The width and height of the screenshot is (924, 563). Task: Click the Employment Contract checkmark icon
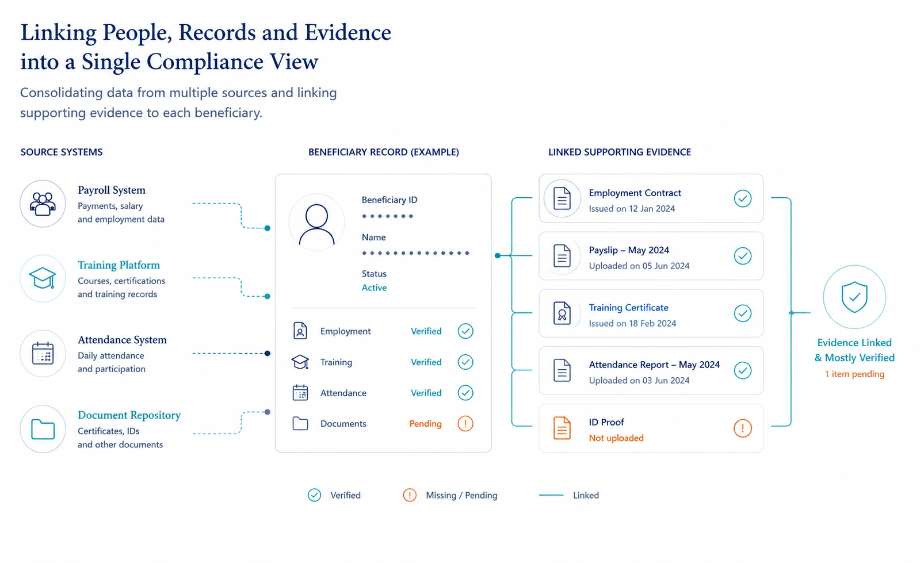point(743,198)
